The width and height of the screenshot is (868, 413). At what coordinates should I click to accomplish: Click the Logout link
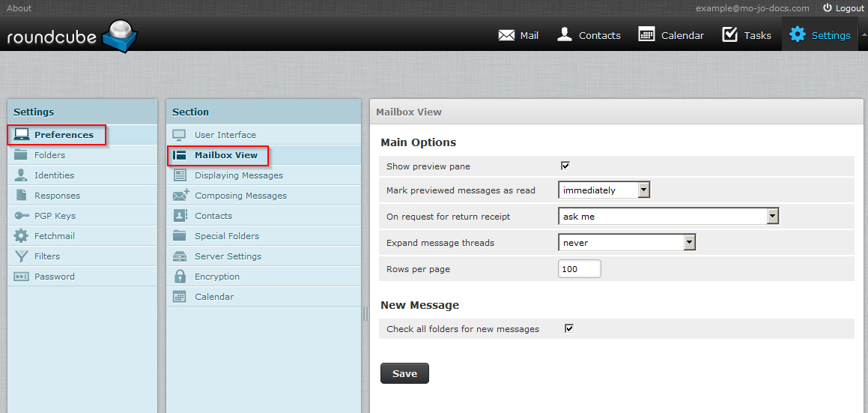click(843, 8)
